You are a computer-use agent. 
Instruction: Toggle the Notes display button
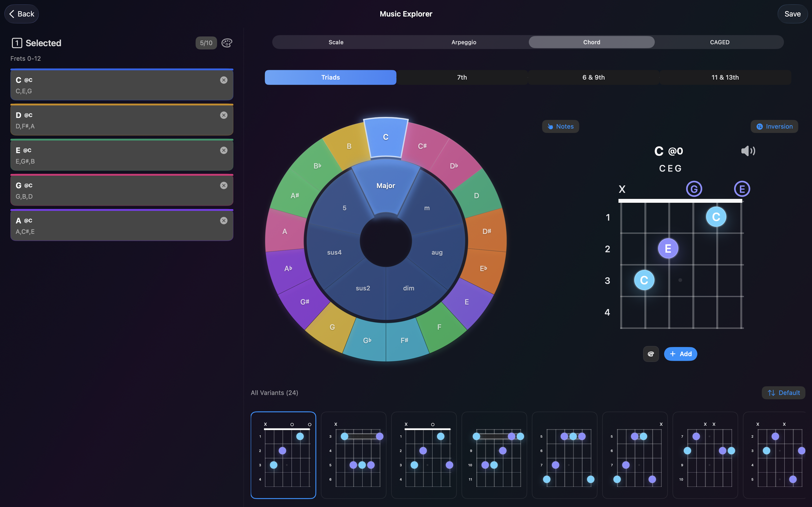pos(560,126)
